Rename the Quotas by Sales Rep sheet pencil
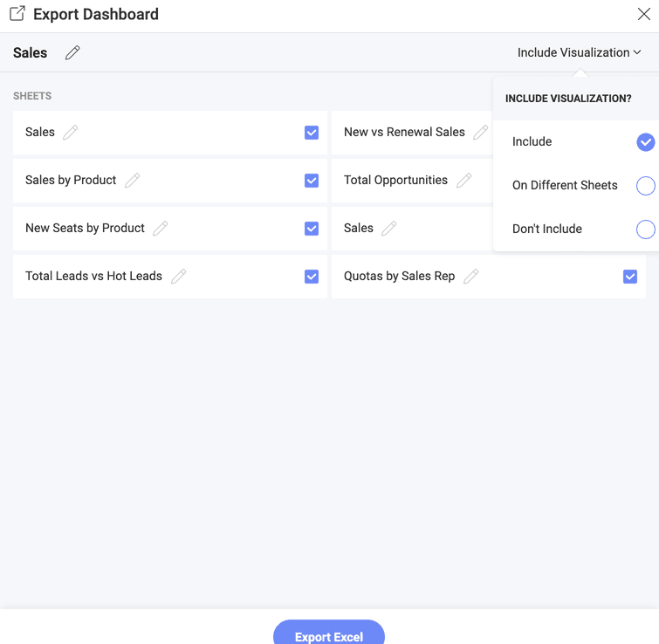The width and height of the screenshot is (659, 644). (470, 277)
